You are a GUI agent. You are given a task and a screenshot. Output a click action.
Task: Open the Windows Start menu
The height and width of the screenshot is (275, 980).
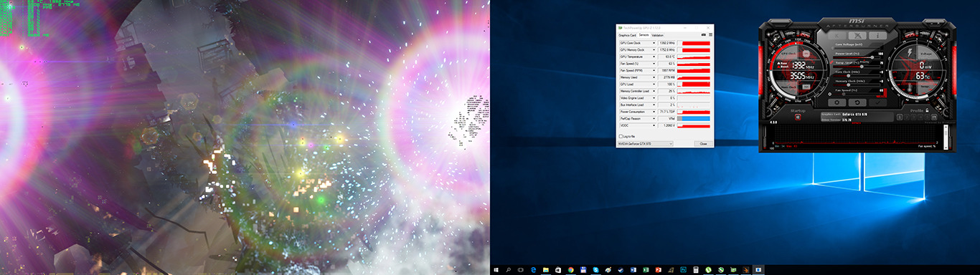(x=496, y=270)
